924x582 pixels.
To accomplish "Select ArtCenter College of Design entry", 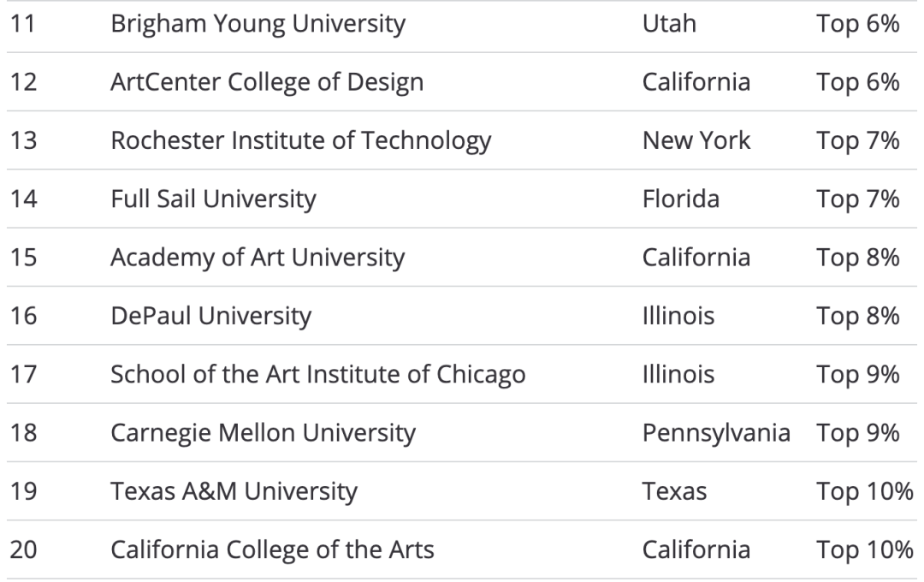I will (267, 82).
